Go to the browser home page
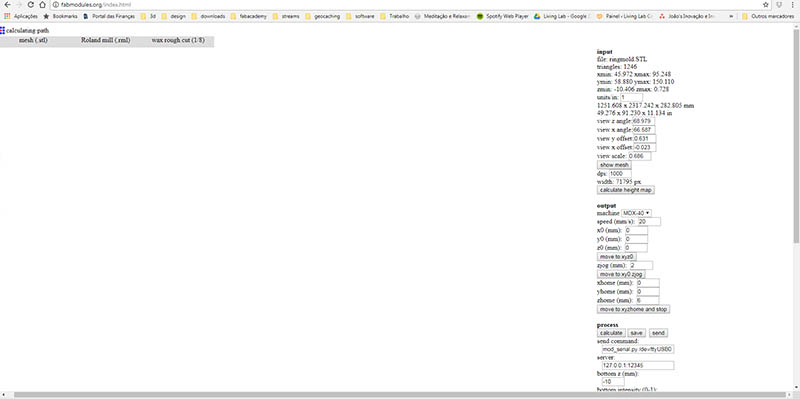The height and width of the screenshot is (399, 800). [42, 5]
